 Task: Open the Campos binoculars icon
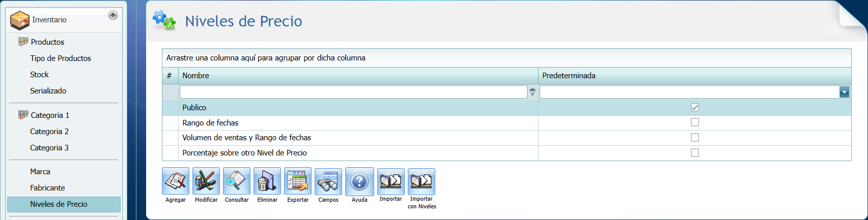328,181
